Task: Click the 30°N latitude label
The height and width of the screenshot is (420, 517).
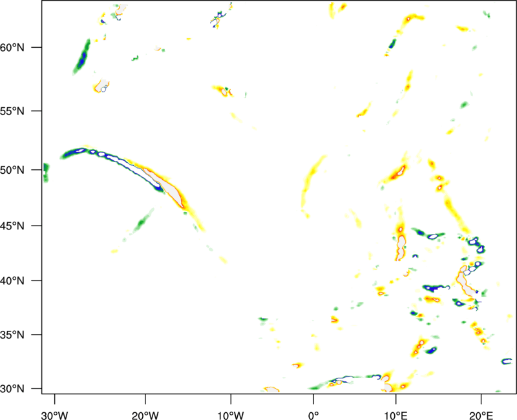Action: [x=12, y=389]
